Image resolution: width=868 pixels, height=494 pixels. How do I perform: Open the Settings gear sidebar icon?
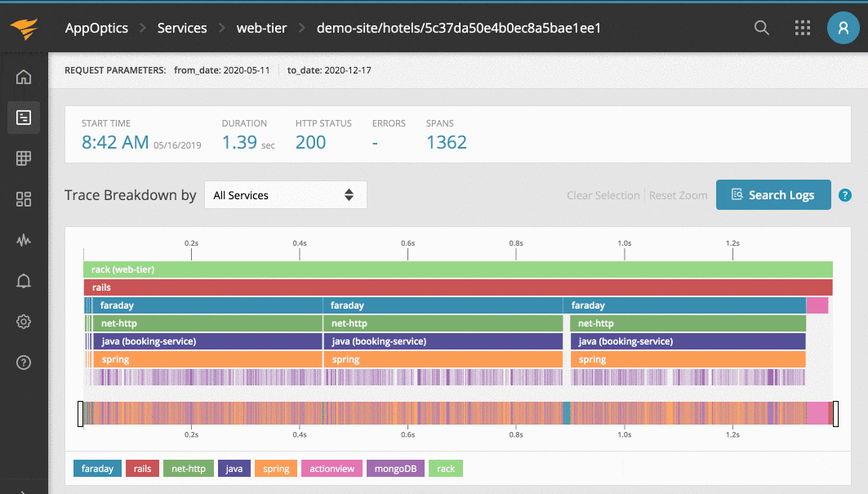click(x=23, y=322)
